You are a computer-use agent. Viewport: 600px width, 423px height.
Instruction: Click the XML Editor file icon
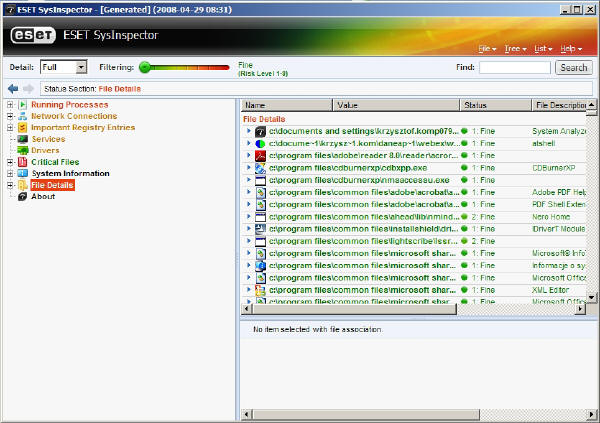click(x=260, y=290)
